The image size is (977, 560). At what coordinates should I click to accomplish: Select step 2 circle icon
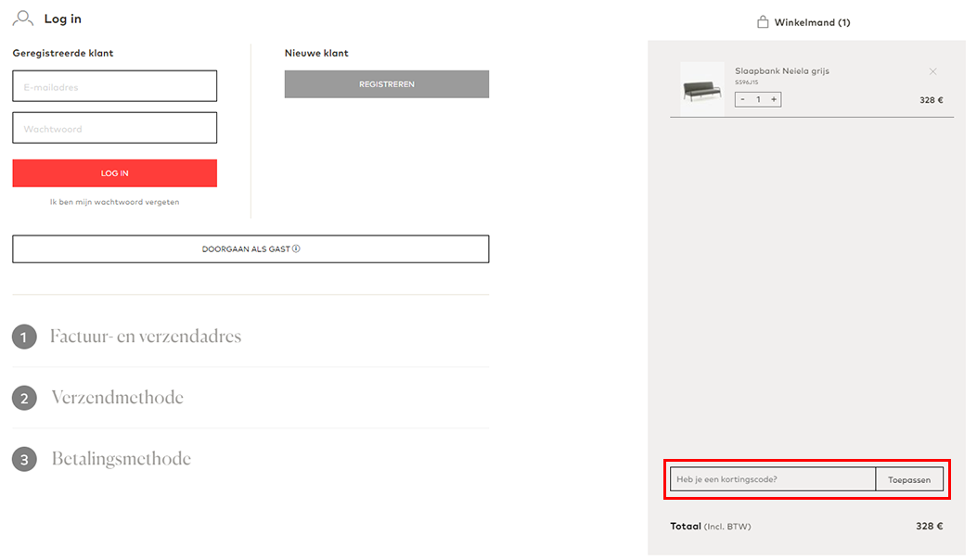(24, 398)
